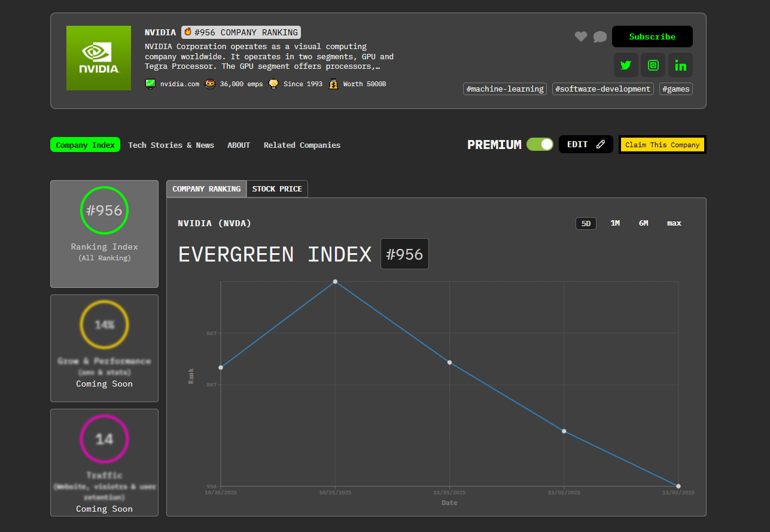
Task: Select the 5D chart range
Action: click(x=586, y=223)
